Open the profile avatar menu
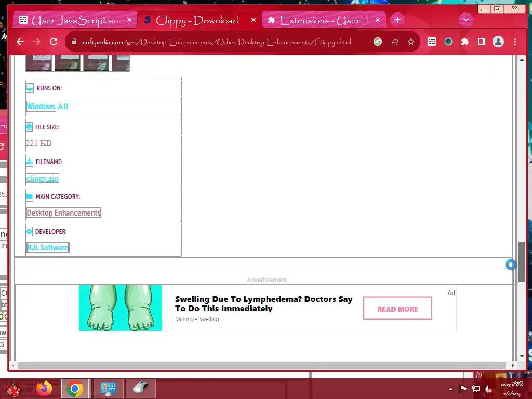532x399 pixels. (498, 42)
